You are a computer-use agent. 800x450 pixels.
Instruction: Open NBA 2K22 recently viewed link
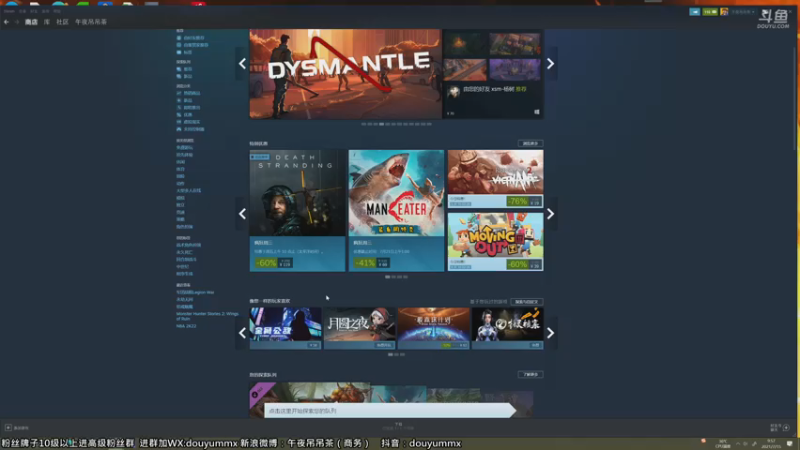point(186,326)
